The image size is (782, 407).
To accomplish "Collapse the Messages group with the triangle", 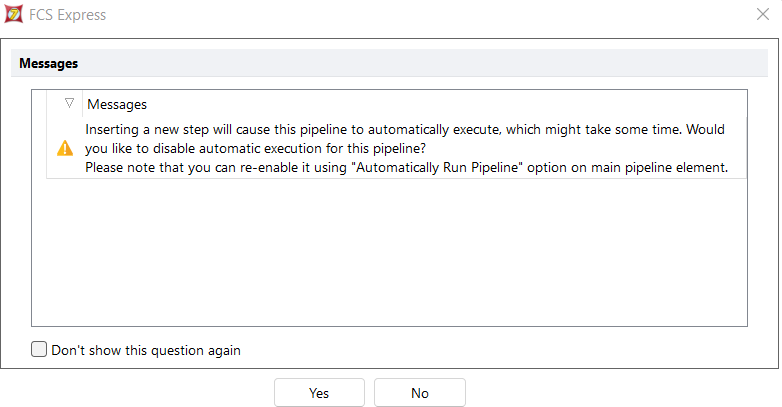I will pyautogui.click(x=69, y=103).
